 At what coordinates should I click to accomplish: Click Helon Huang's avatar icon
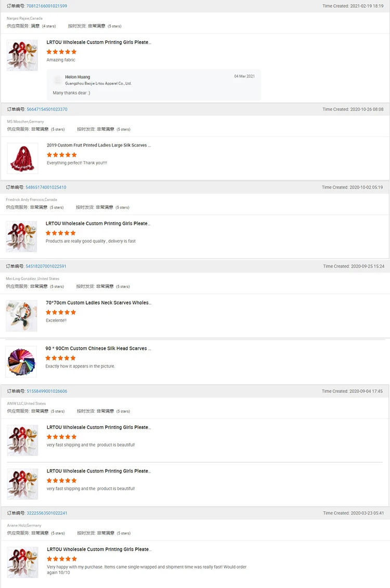tap(58, 80)
